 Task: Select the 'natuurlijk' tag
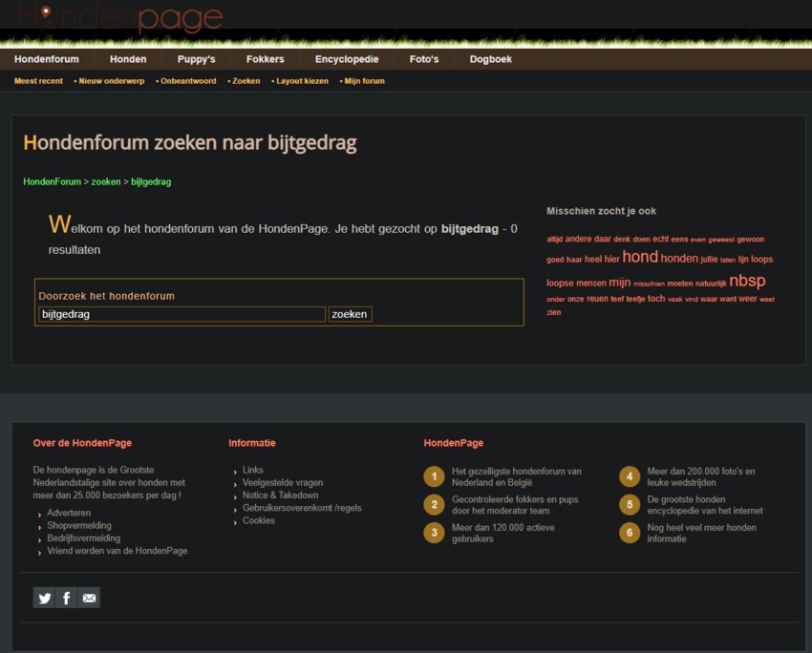point(711,284)
